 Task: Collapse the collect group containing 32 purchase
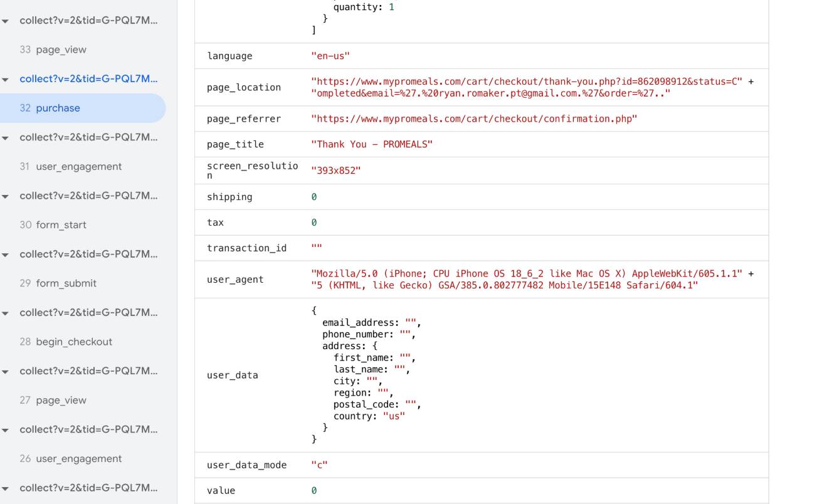coord(6,79)
